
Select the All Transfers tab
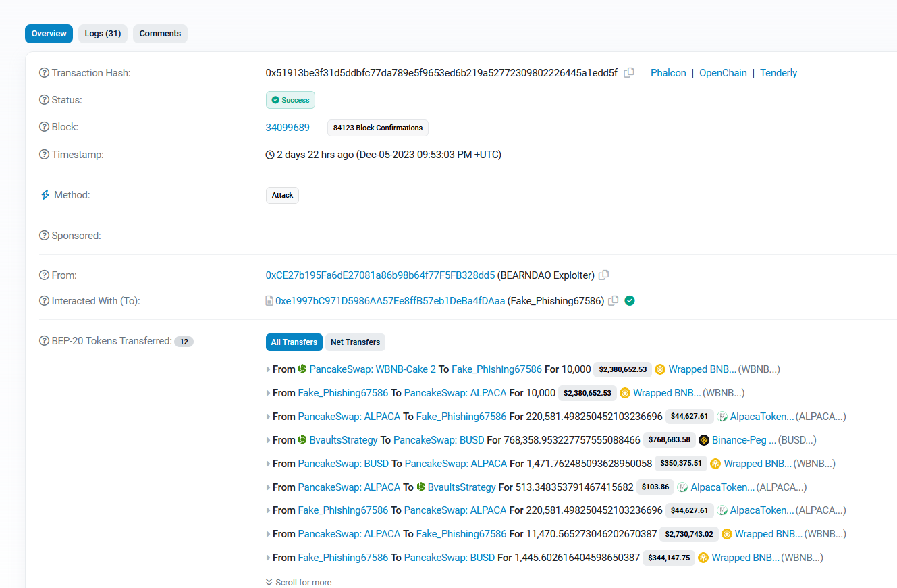click(294, 342)
